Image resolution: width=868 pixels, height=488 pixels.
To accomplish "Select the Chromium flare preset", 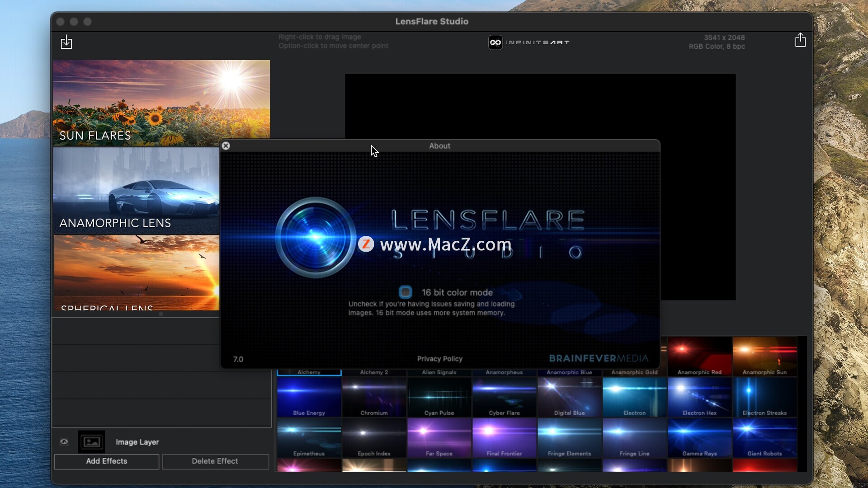I will tap(374, 397).
